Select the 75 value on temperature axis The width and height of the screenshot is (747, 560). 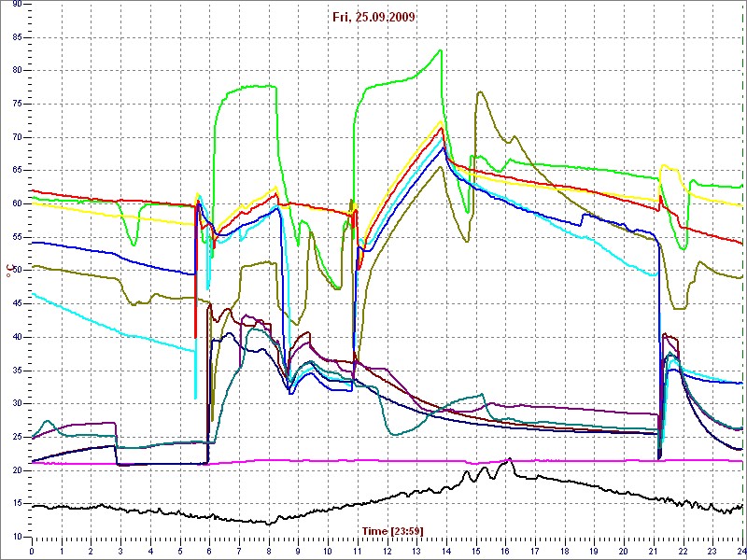point(16,104)
